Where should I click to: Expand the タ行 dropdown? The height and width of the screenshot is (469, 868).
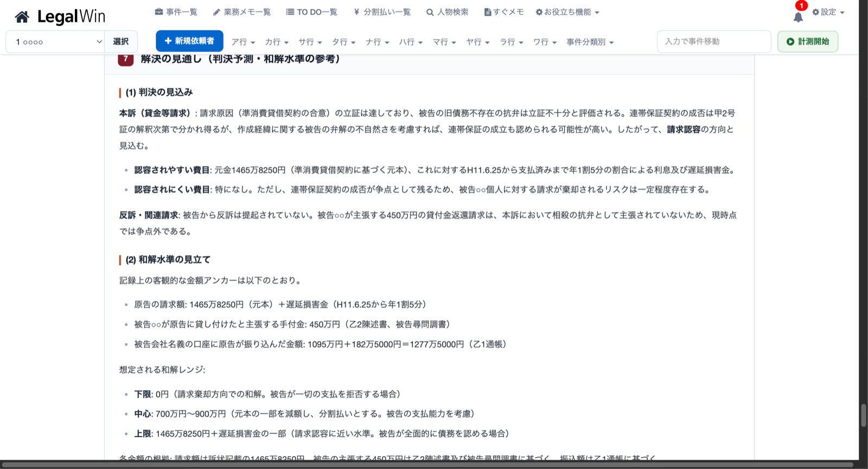click(344, 42)
